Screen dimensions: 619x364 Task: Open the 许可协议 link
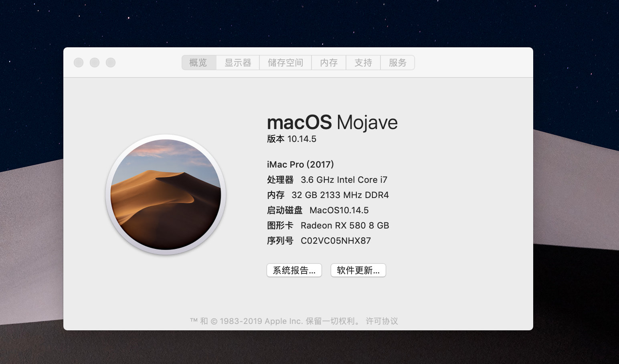(x=382, y=321)
